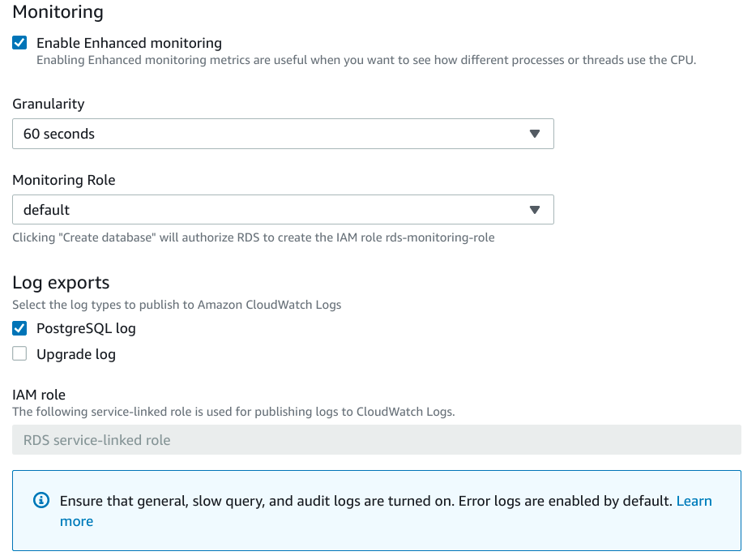This screenshot has height=560, width=756.
Task: Uncheck the Enable Enhanced monitoring checkbox
Action: [x=20, y=43]
